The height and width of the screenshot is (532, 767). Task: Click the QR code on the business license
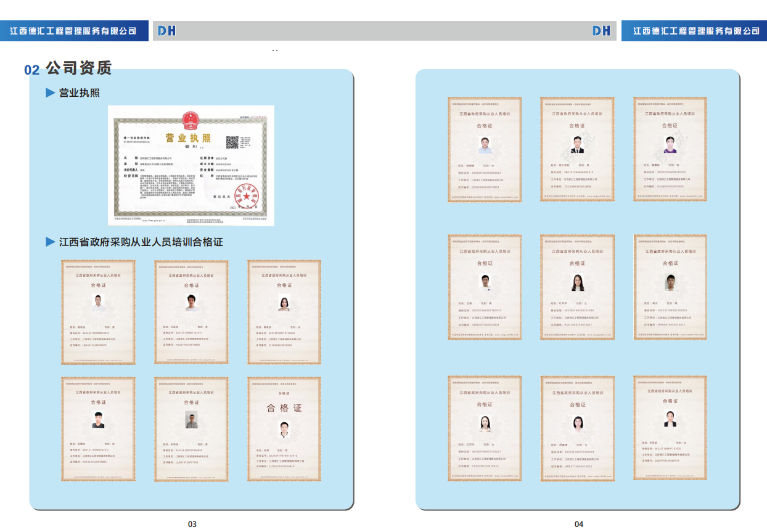232,142
